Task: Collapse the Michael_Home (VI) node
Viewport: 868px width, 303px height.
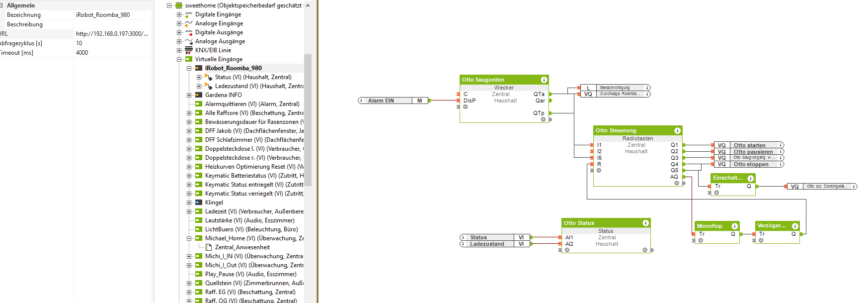Action: click(x=189, y=238)
